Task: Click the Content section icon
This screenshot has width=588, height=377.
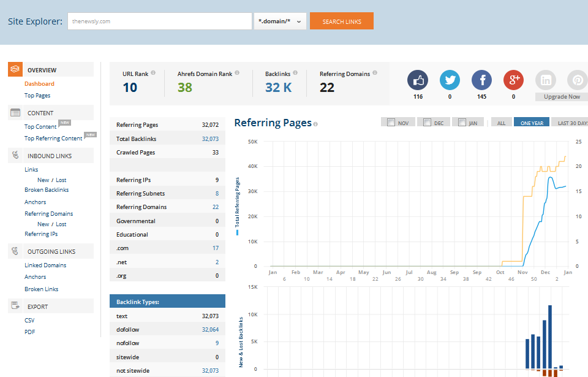Action: coord(15,113)
